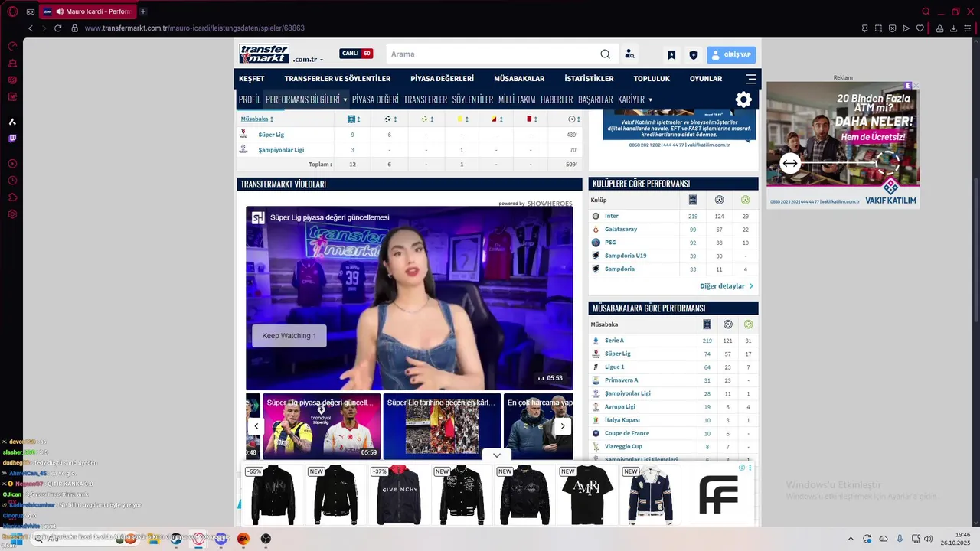The image size is (980, 551).
Task: Open Transferler ve Söylentiler menu
Action: [x=338, y=79]
